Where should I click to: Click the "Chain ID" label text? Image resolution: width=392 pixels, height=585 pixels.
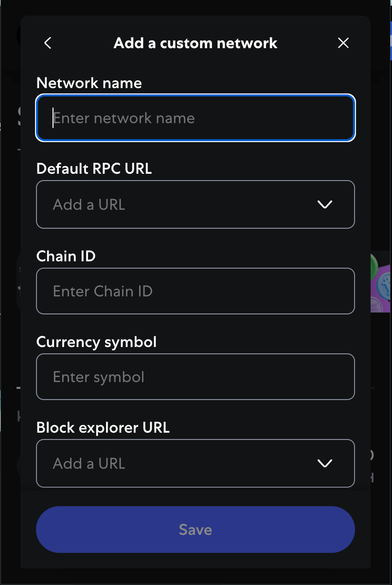tap(66, 256)
